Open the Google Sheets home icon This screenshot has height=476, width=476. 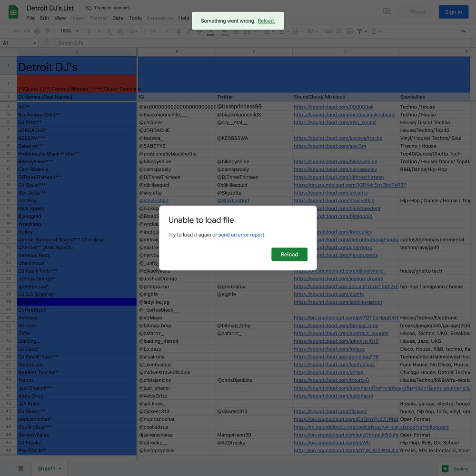click(x=13, y=12)
